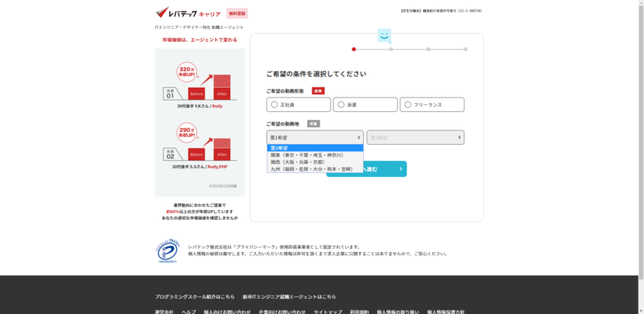This screenshot has height=314, width=644.
Task: Click ITエンジニア・デザイナー特化 tagline text
Action: click(x=199, y=27)
